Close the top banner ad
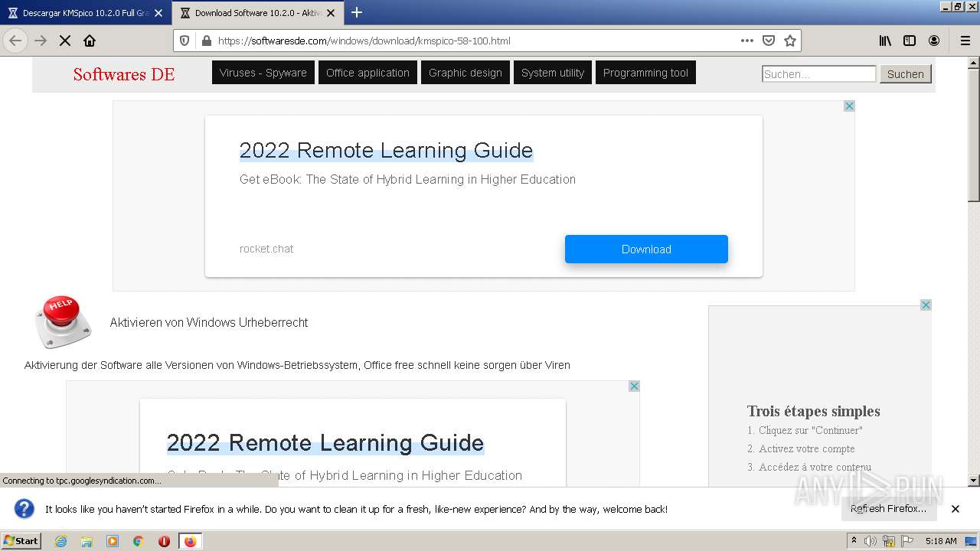This screenshot has height=551, width=980. pos(849,106)
